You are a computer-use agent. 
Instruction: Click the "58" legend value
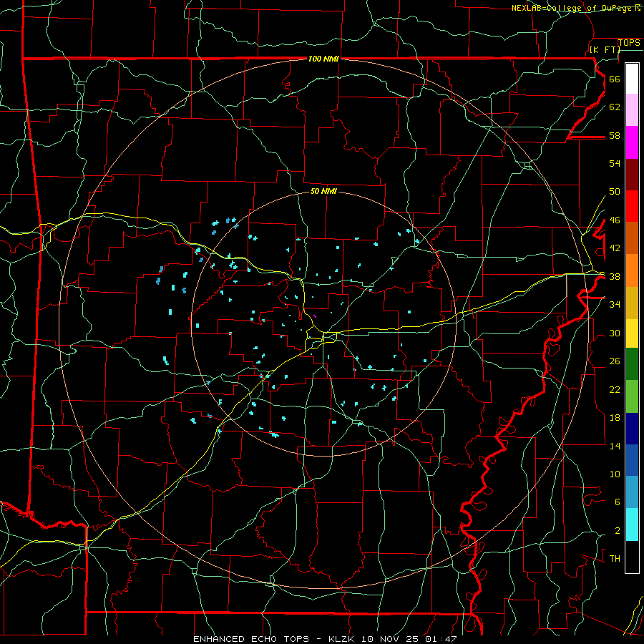click(x=615, y=135)
